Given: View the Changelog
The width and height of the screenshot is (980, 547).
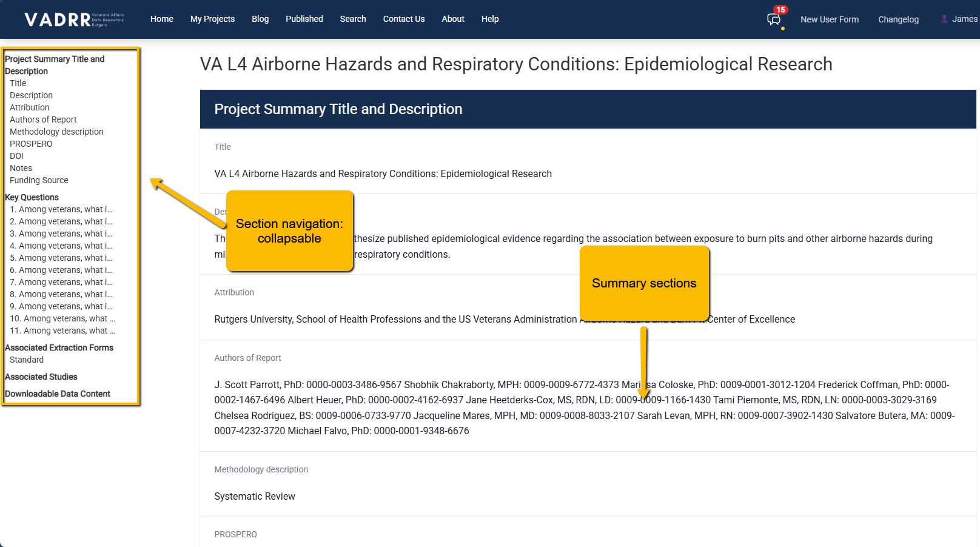Looking at the screenshot, I should point(898,19).
